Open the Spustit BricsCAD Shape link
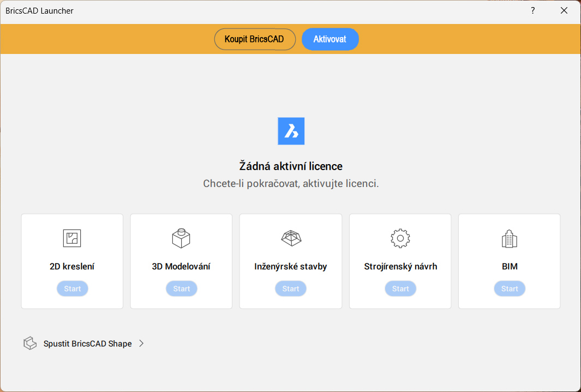The width and height of the screenshot is (581, 392). (88, 343)
